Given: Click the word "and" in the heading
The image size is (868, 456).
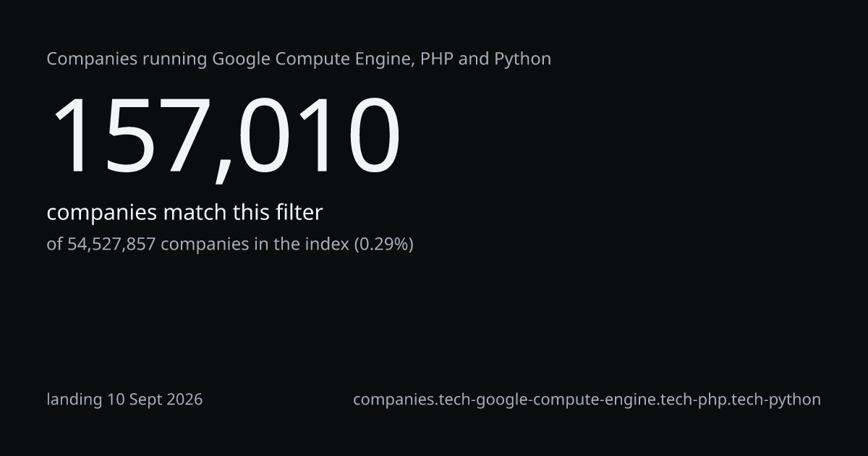Looking at the screenshot, I should [475, 59].
